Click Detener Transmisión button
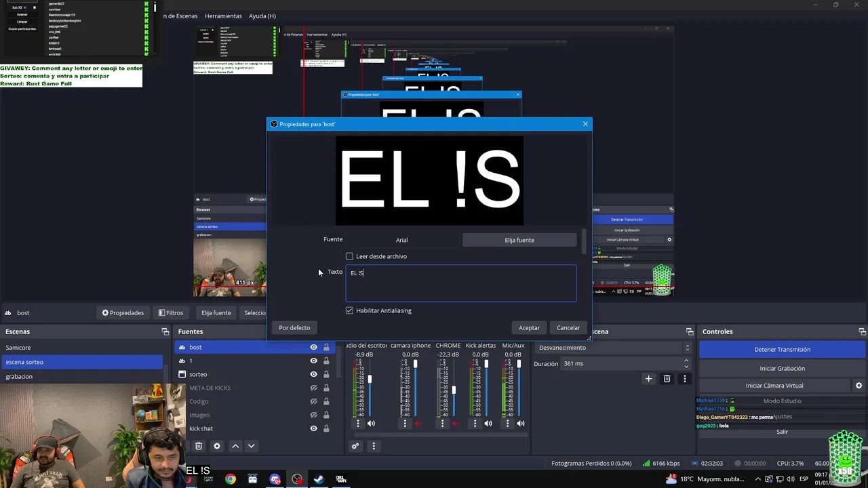The height and width of the screenshot is (488, 868). click(x=782, y=349)
